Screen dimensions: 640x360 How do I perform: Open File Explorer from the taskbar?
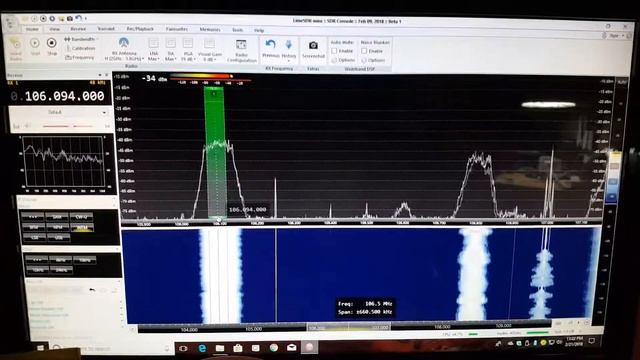pos(220,348)
